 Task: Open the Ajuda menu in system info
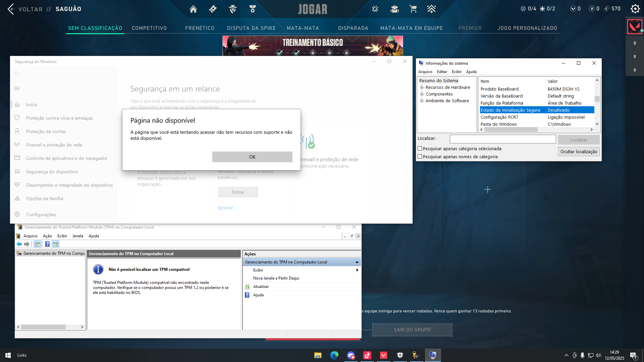(471, 72)
